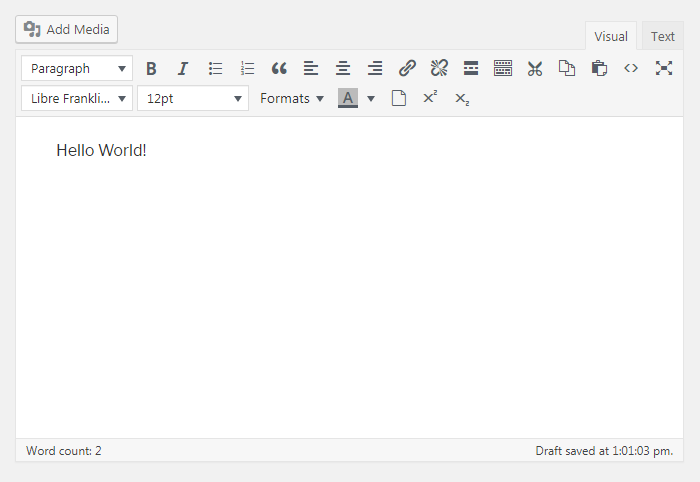Click the new document icon
Image resolution: width=700 pixels, height=482 pixels.
(x=399, y=98)
